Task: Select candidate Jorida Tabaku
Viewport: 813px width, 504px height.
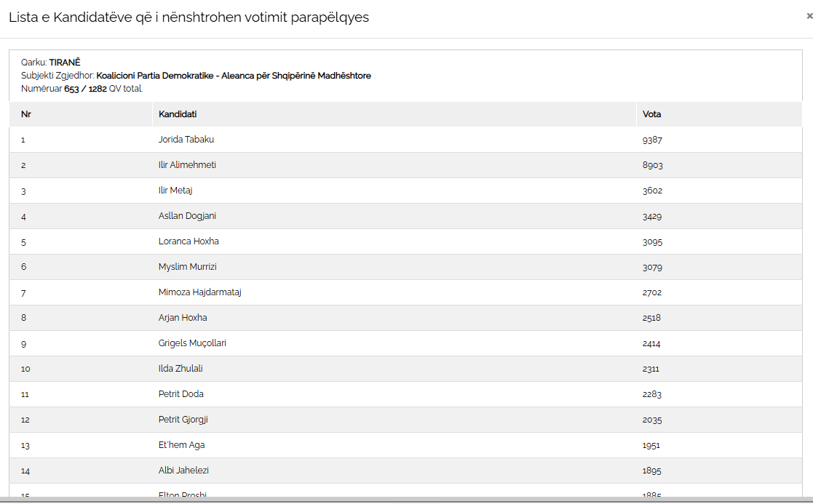Action: pyautogui.click(x=186, y=140)
